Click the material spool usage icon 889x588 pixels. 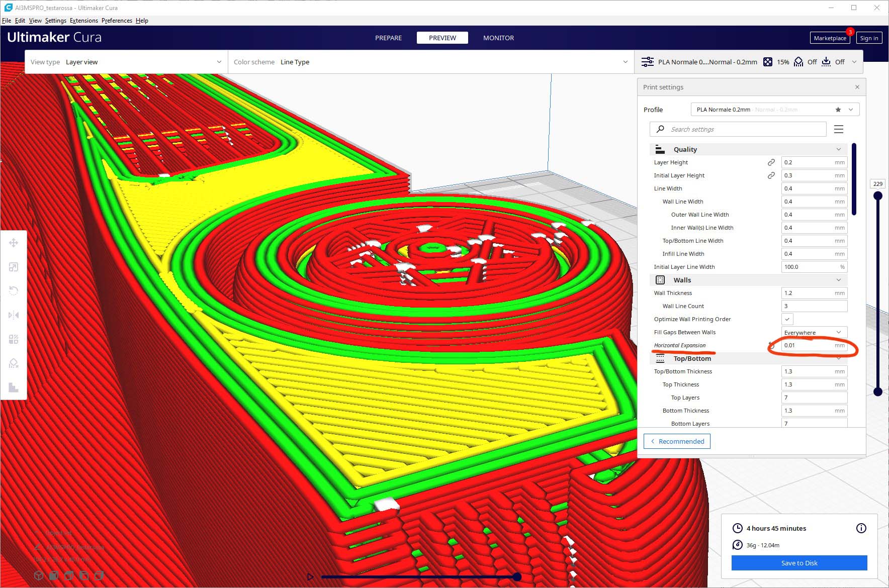737,545
